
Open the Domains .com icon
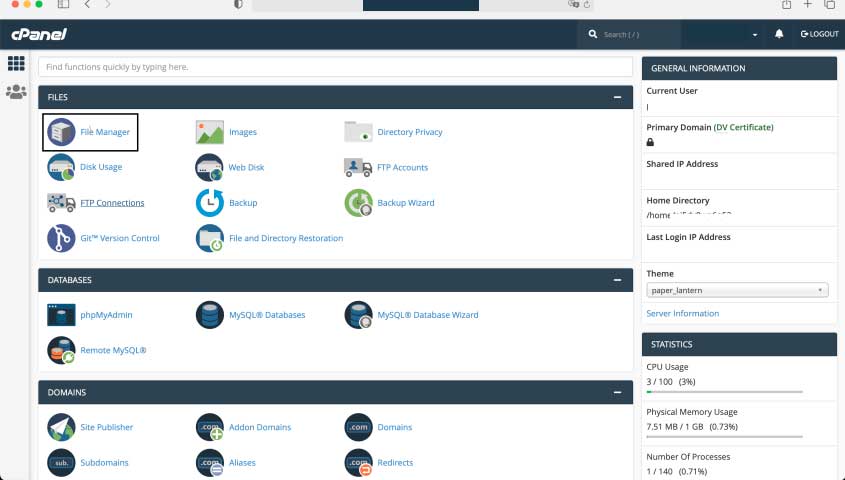[x=358, y=427]
